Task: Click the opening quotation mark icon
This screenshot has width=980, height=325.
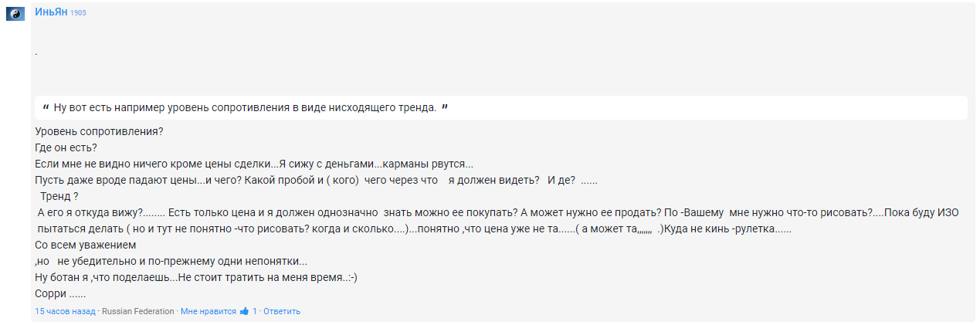Action: point(46,107)
